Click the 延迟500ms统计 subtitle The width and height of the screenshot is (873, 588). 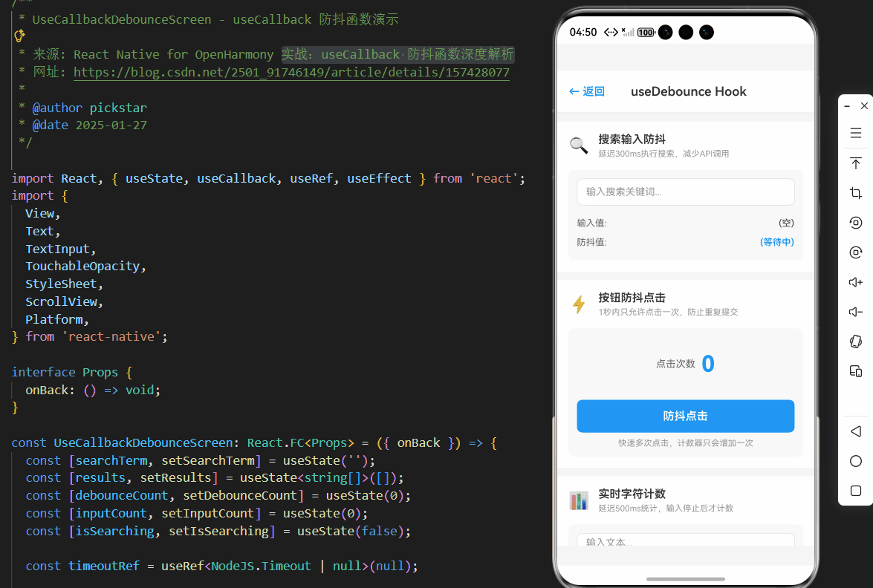click(666, 509)
